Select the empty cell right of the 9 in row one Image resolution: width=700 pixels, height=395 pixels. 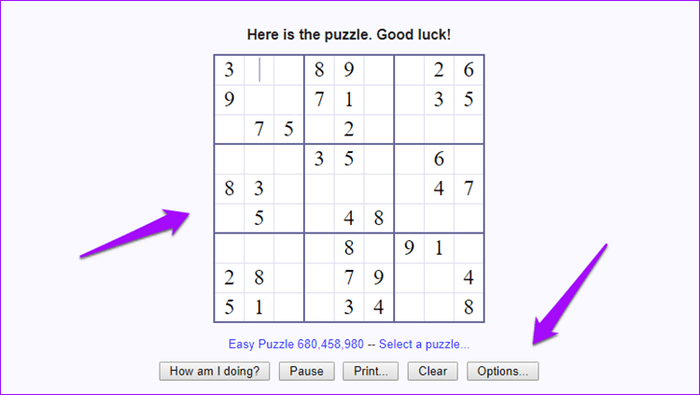[379, 70]
